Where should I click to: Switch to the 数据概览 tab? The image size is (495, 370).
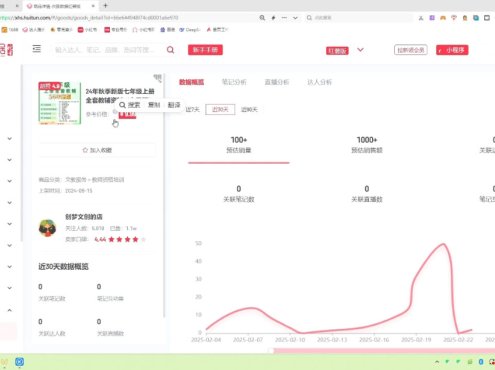tap(192, 82)
